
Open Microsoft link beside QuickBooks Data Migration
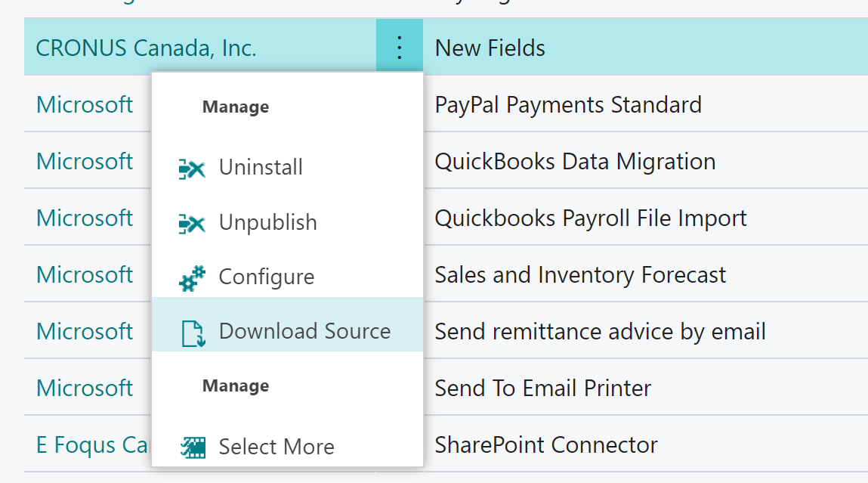85,161
